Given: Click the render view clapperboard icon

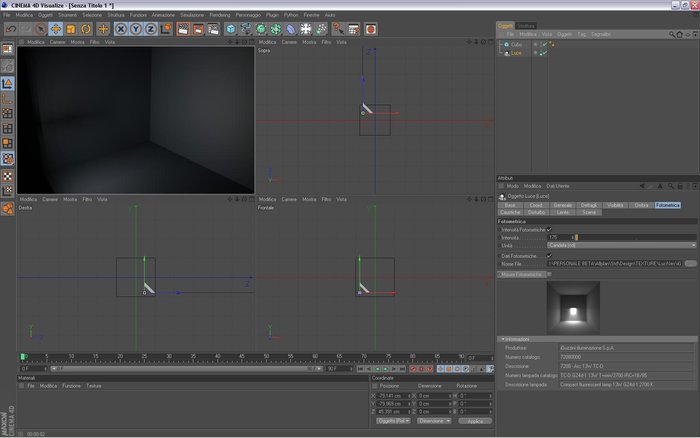Looking at the screenshot, I should point(183,29).
